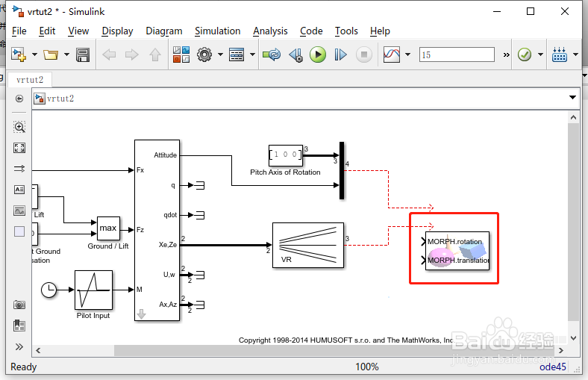Click the Step Back icon
This screenshot has width=588, height=380.
(x=296, y=54)
